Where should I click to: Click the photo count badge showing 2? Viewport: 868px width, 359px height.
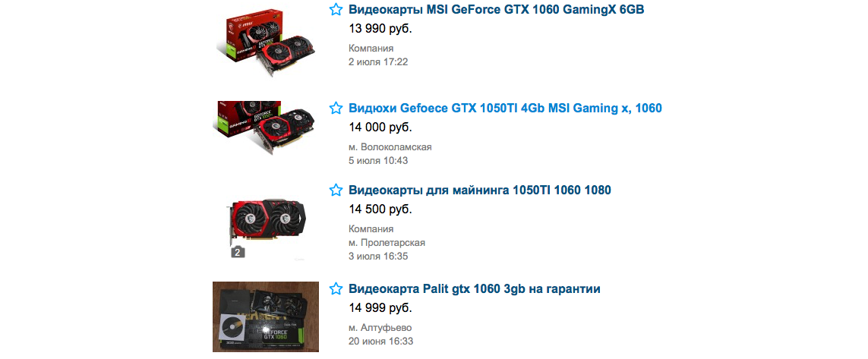pyautogui.click(x=238, y=252)
